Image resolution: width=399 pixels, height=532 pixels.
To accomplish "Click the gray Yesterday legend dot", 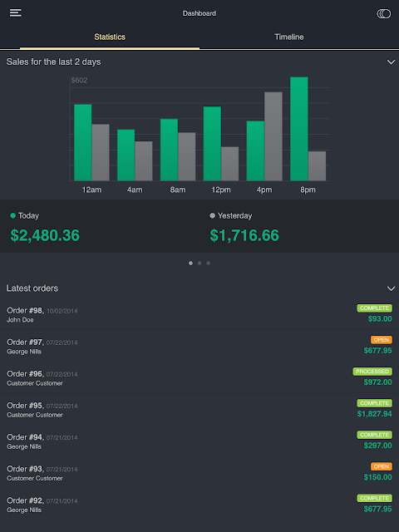I will (213, 215).
